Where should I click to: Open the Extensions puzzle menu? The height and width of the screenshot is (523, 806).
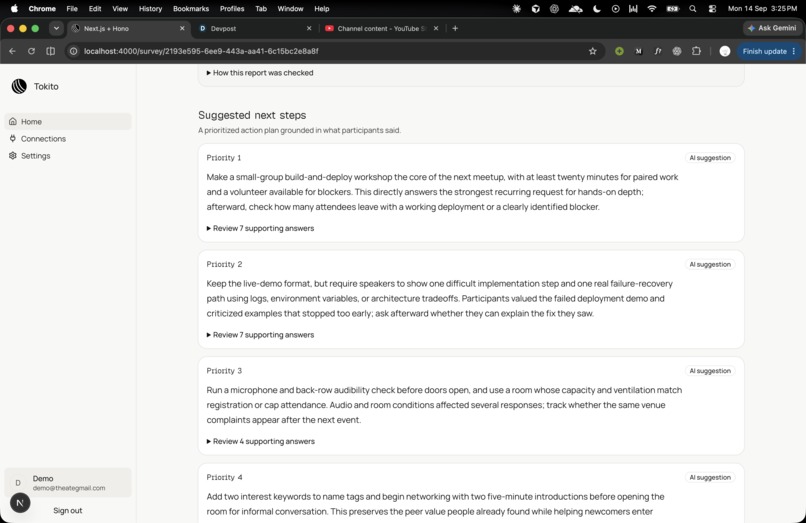pyautogui.click(x=696, y=51)
